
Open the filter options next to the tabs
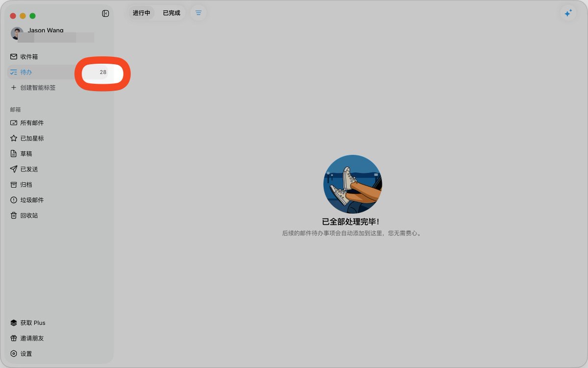(x=198, y=13)
